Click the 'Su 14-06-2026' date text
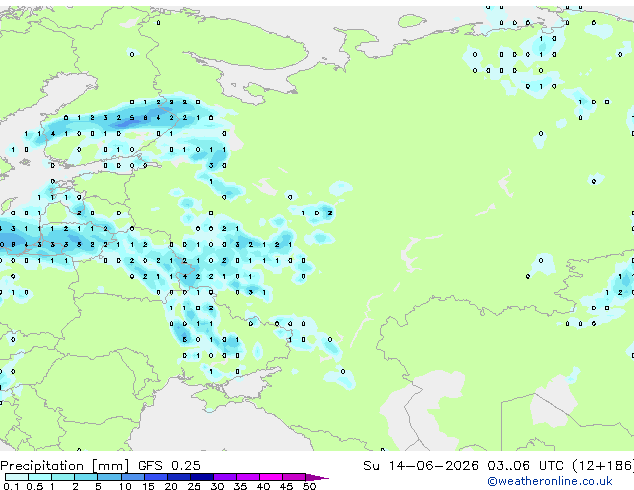634x490 pixels. point(421,465)
